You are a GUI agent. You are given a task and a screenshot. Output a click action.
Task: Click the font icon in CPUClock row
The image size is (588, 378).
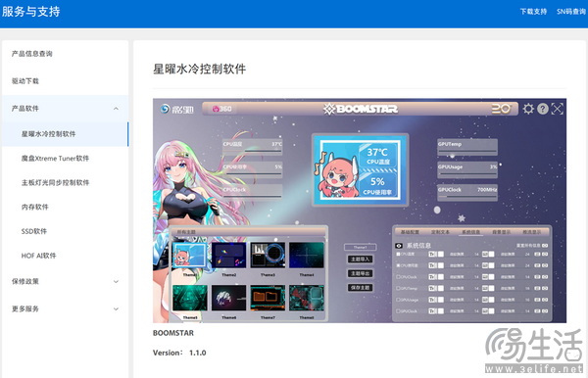432,277
